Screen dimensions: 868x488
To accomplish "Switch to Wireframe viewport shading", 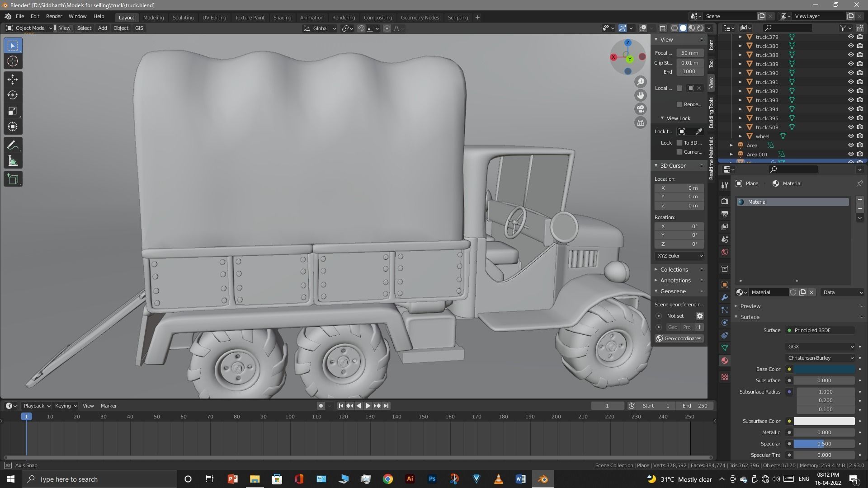I will [674, 28].
